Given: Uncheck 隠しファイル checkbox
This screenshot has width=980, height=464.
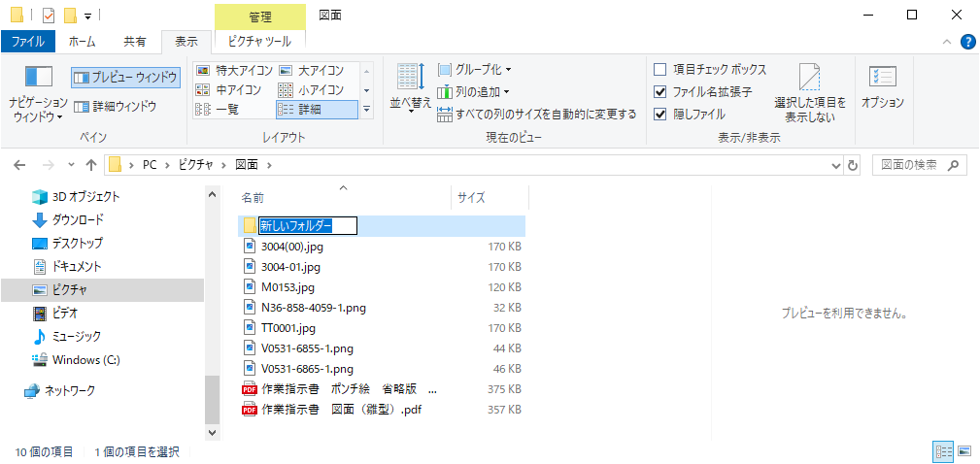Looking at the screenshot, I should tap(660, 114).
